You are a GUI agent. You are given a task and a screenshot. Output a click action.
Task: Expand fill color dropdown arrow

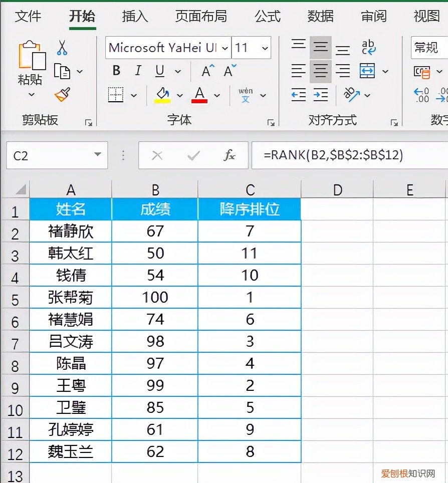click(x=180, y=96)
